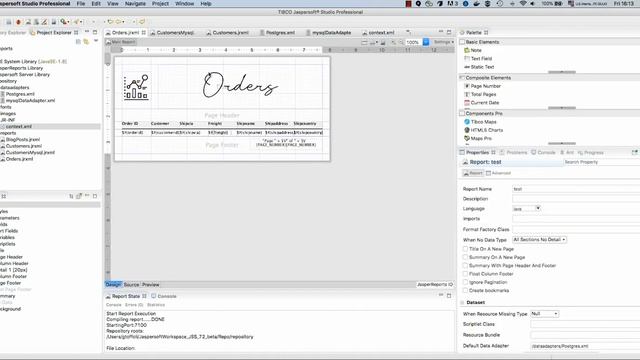
Task: Open the File menu
Action: (x=81, y=4)
